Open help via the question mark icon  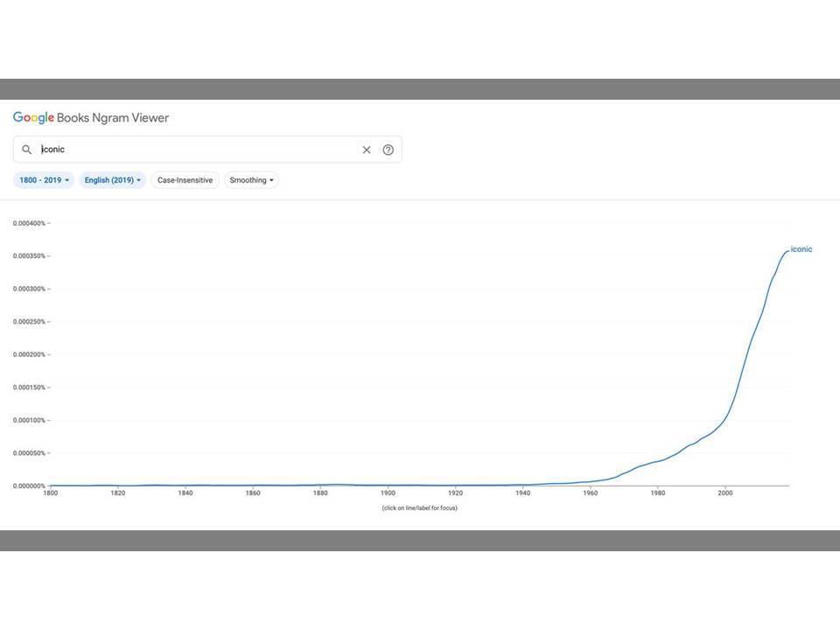388,150
